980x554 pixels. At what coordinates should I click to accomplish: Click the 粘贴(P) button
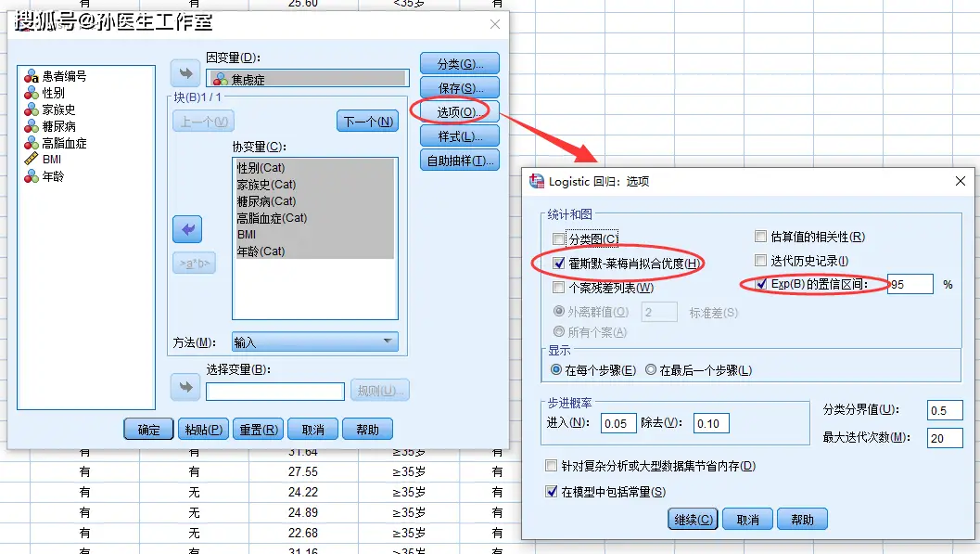pyautogui.click(x=202, y=429)
